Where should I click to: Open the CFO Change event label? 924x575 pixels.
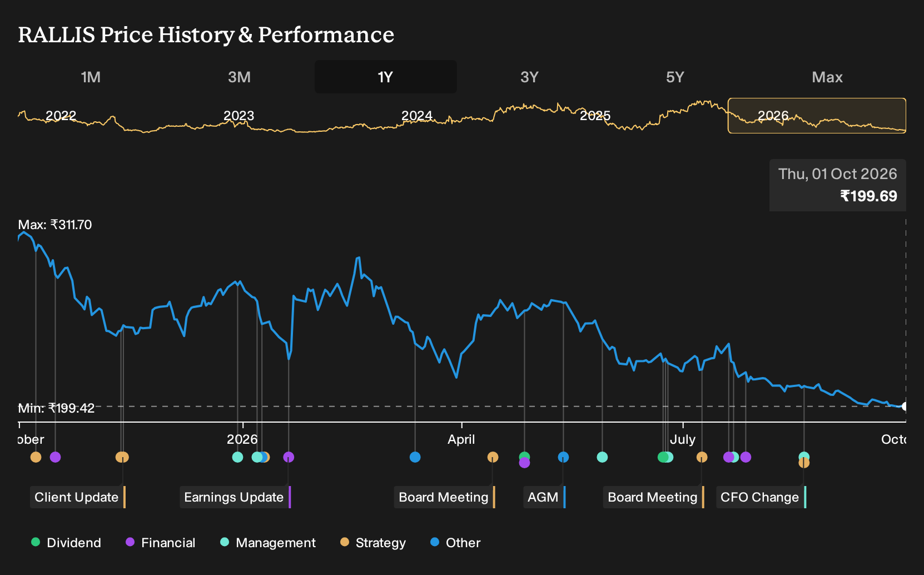[761, 497]
